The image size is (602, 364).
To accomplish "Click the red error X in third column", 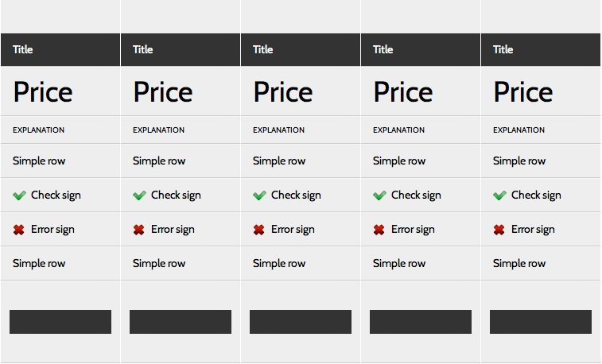I will pyautogui.click(x=259, y=230).
